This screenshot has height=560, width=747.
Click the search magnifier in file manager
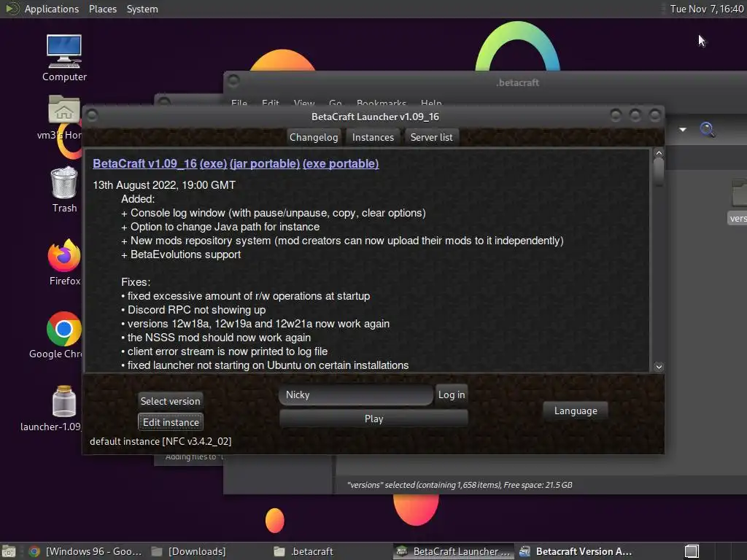pos(707,130)
